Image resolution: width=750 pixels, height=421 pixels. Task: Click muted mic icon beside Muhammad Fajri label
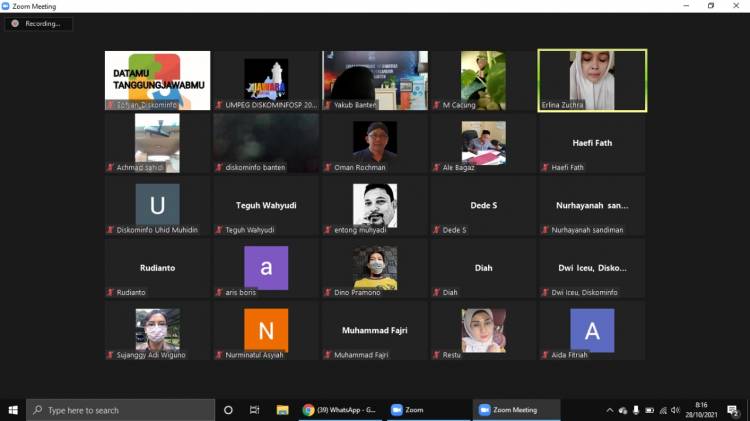coord(328,355)
